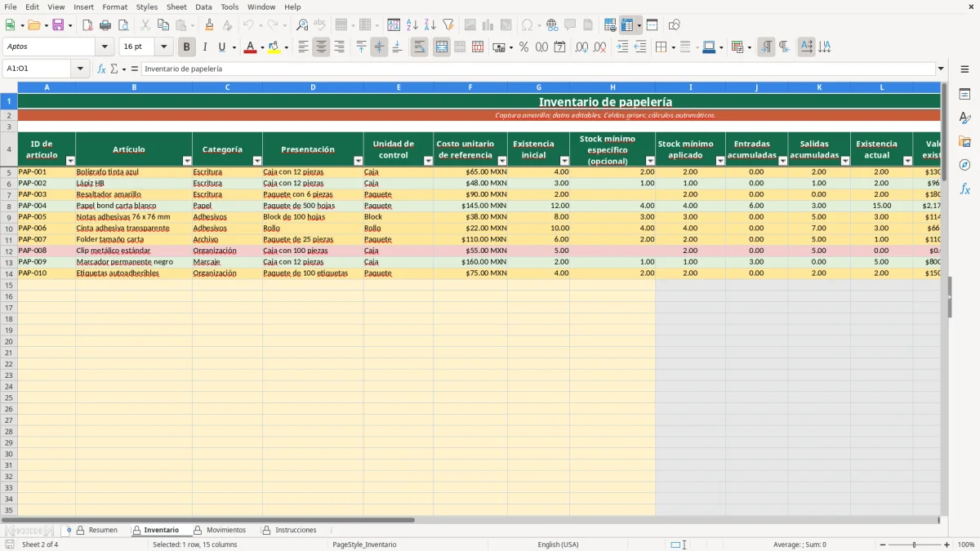Toggle Center Vertically alignment

[379, 47]
